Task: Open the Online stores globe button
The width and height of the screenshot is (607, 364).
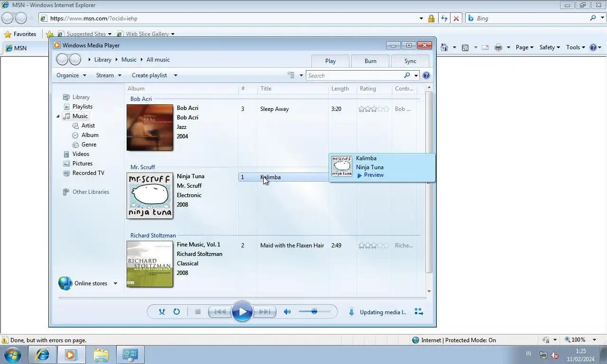Action: (x=65, y=283)
